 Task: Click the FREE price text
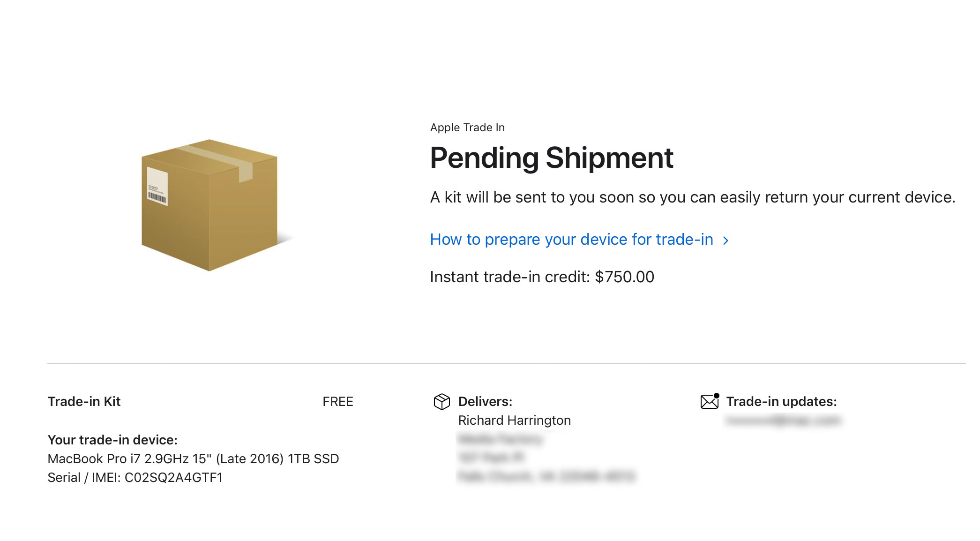point(338,402)
